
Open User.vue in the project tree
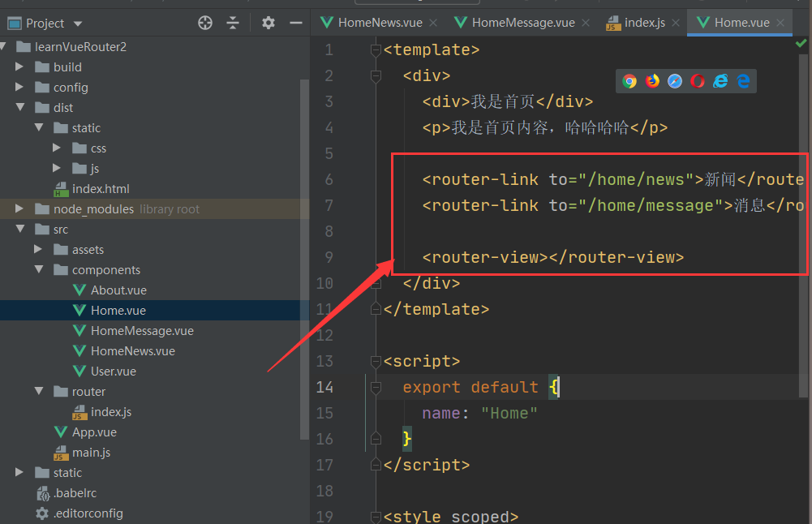(114, 372)
